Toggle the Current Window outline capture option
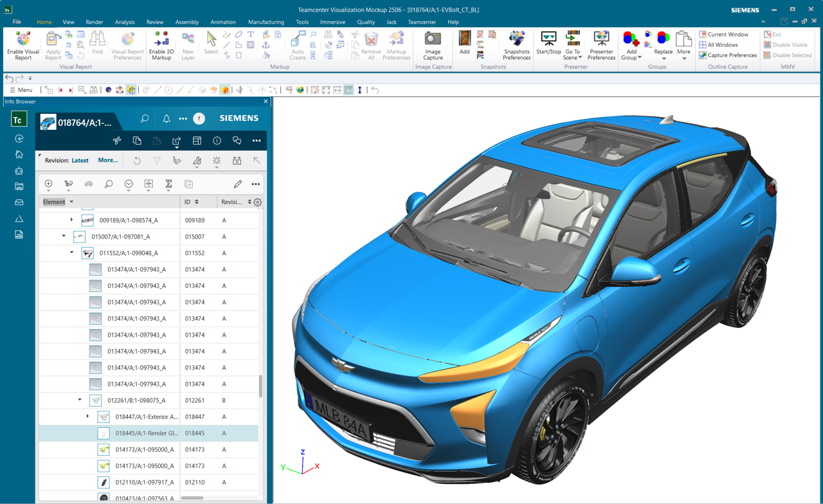This screenshot has width=823, height=504. tap(723, 34)
